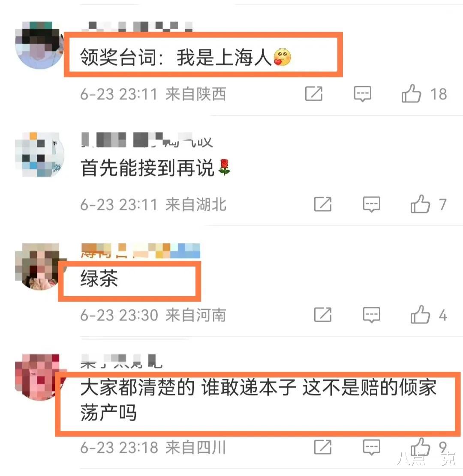Screen dimensions: 463x476
Task: Like the comment from 河南
Action: tap(420, 314)
